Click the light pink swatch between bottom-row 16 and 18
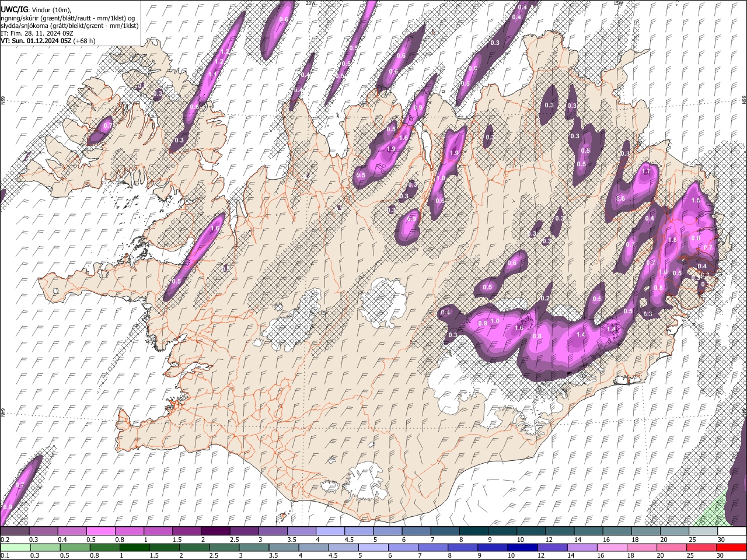The height and width of the screenshot is (560, 747). [x=612, y=547]
